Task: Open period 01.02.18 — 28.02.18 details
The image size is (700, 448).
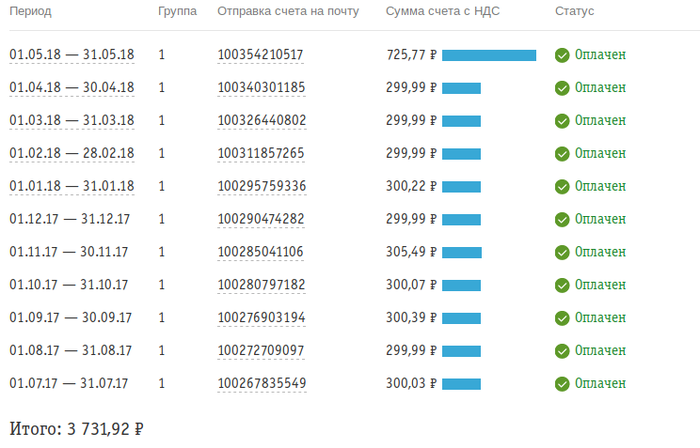Action: (71, 154)
